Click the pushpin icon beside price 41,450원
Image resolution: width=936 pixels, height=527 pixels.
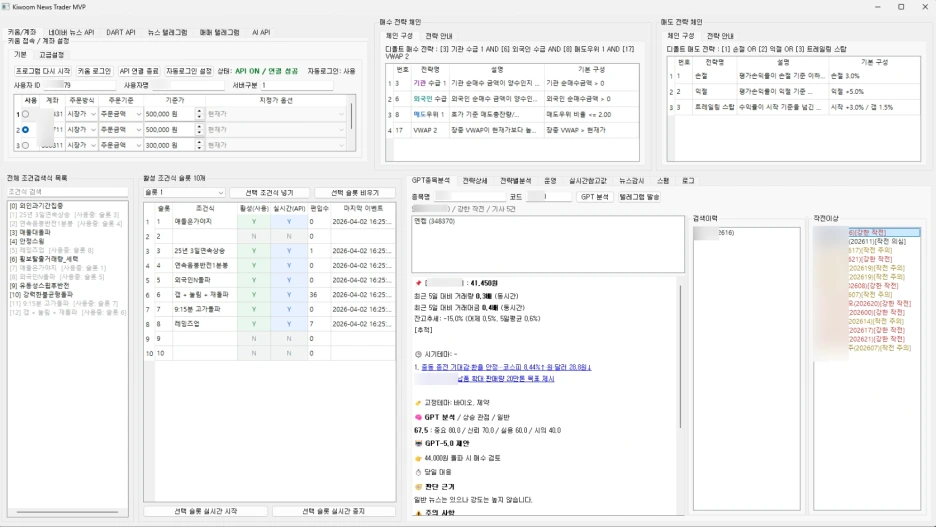(x=418, y=283)
